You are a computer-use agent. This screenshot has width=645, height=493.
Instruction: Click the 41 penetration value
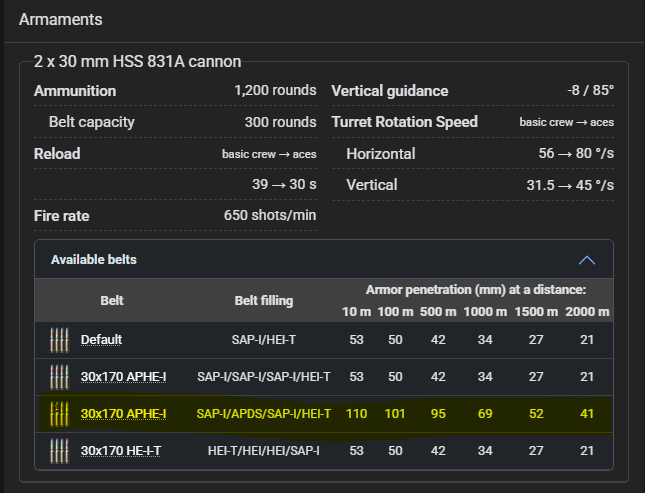pyautogui.click(x=587, y=414)
